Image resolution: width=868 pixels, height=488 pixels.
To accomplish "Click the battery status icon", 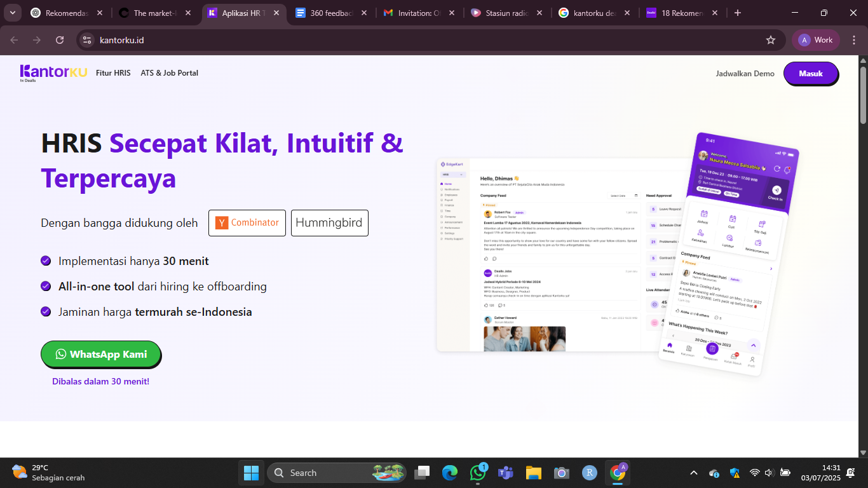I will pos(785,473).
